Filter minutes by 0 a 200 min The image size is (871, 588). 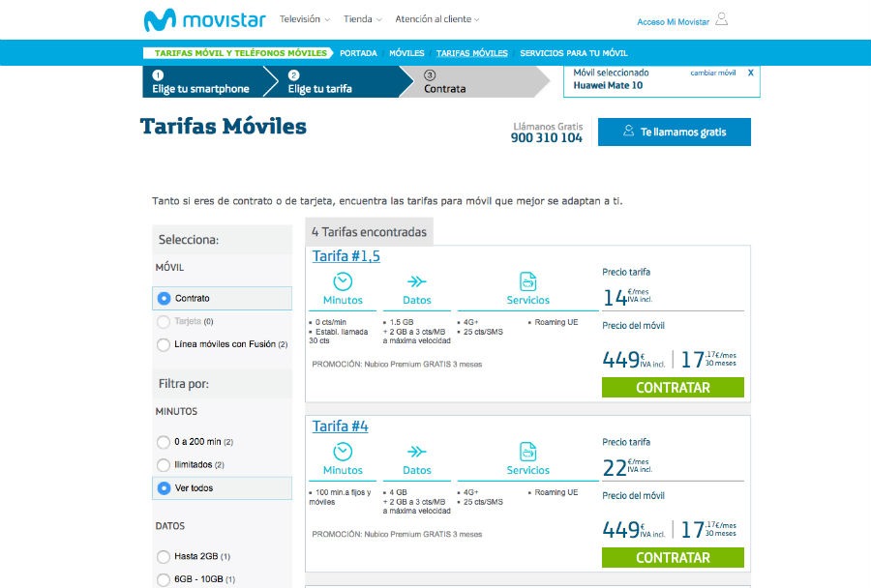(164, 442)
